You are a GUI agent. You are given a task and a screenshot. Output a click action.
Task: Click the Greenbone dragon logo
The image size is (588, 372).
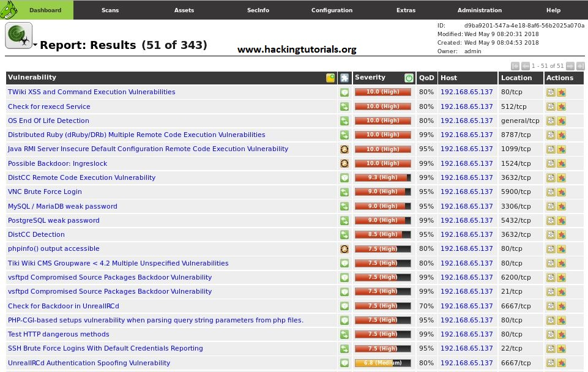click(9, 10)
